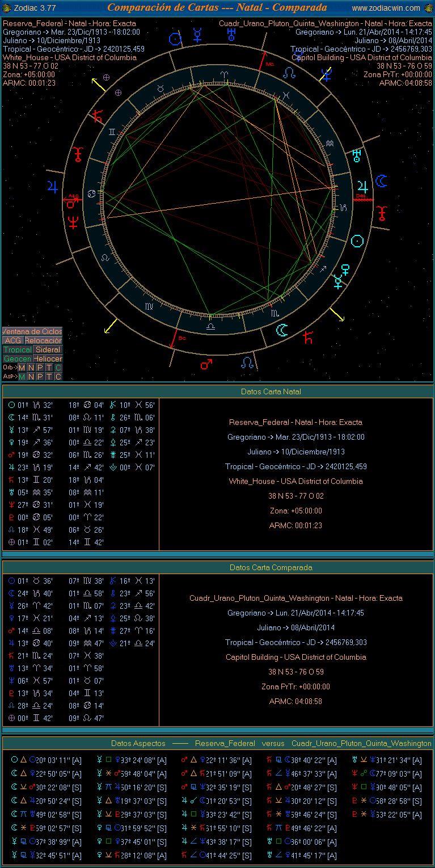
Task: Switch to the Sideral zodiac mode
Action: pos(48,349)
